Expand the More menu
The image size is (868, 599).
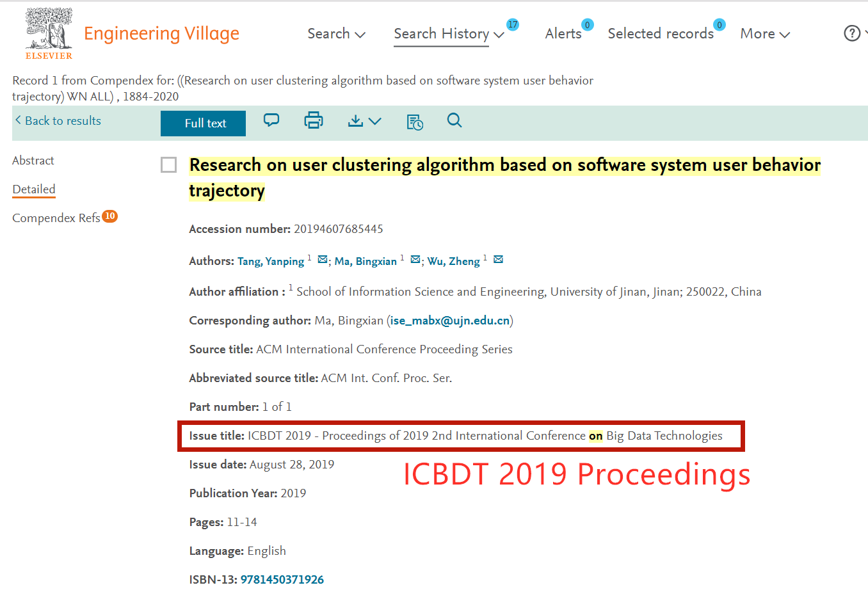(765, 34)
